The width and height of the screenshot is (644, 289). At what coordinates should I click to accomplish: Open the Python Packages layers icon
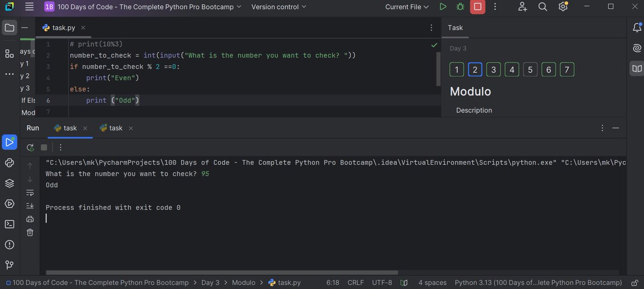coord(9,183)
